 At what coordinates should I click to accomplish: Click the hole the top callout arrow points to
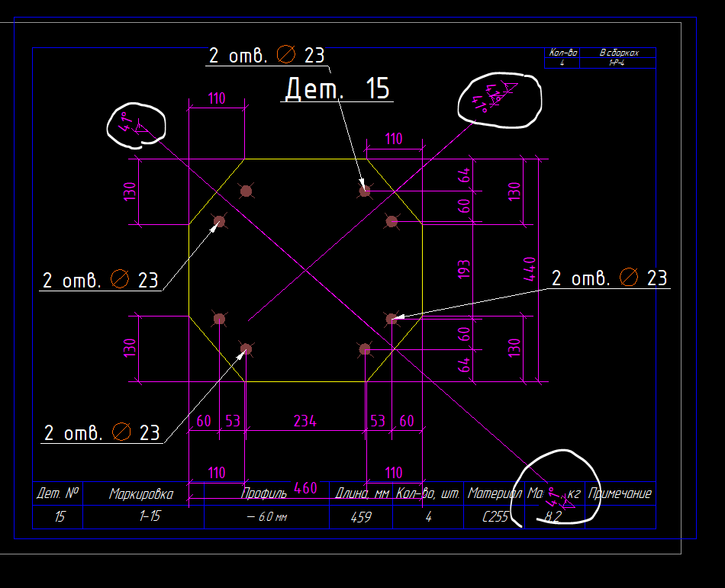(365, 191)
